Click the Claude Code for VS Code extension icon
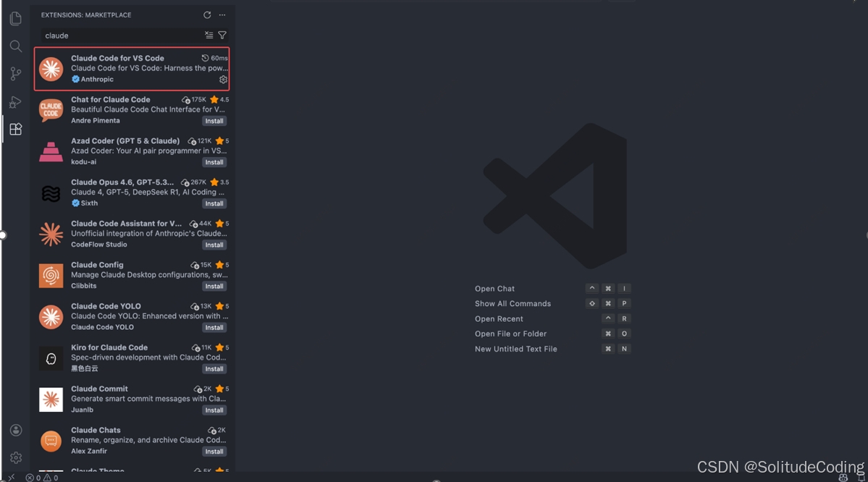Screen dimensions: 868x482 (51, 69)
